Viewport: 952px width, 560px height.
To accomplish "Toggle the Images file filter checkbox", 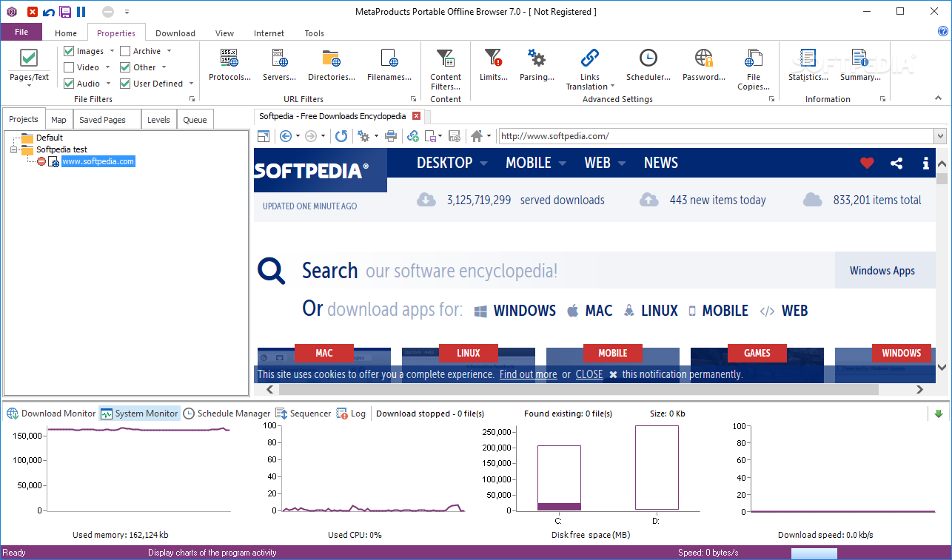I will 69,51.
